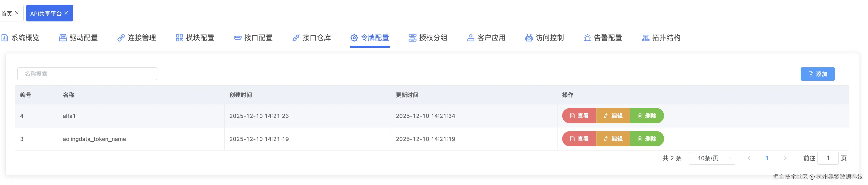Click the 接口仓库 plug icon
Viewport: 868px width, 185px height.
pos(296,38)
